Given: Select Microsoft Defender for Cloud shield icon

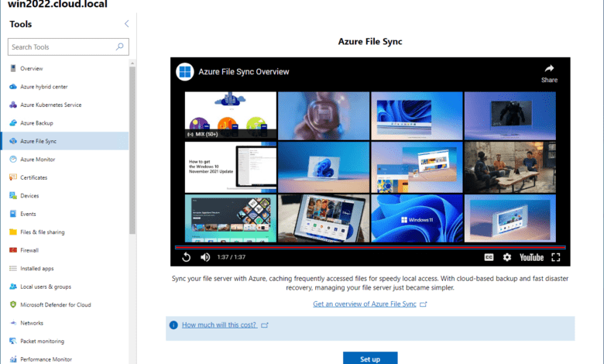Looking at the screenshot, I should (x=13, y=304).
